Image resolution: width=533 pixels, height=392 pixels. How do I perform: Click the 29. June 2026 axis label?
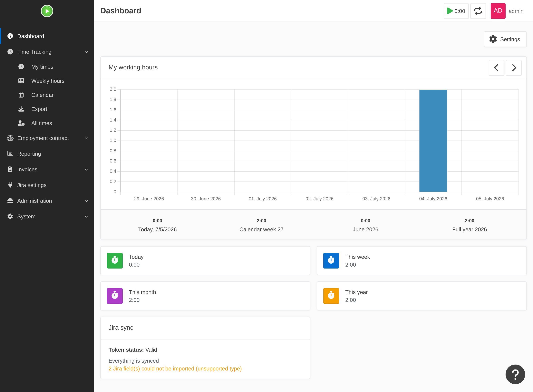pos(149,199)
